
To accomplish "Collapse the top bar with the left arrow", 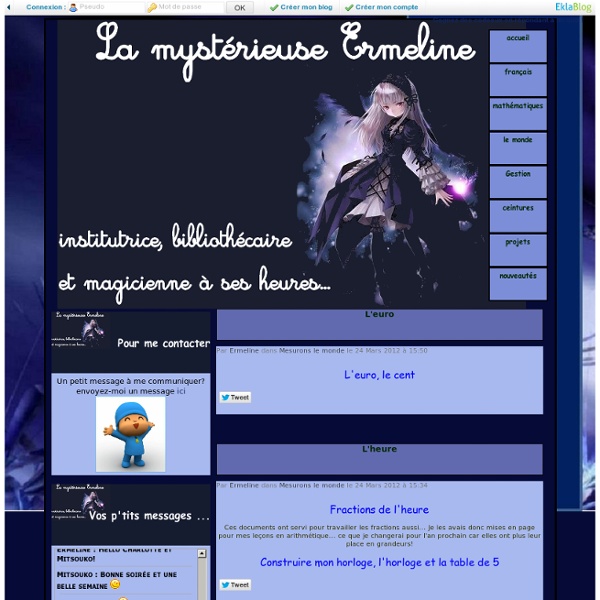I will point(8,7).
